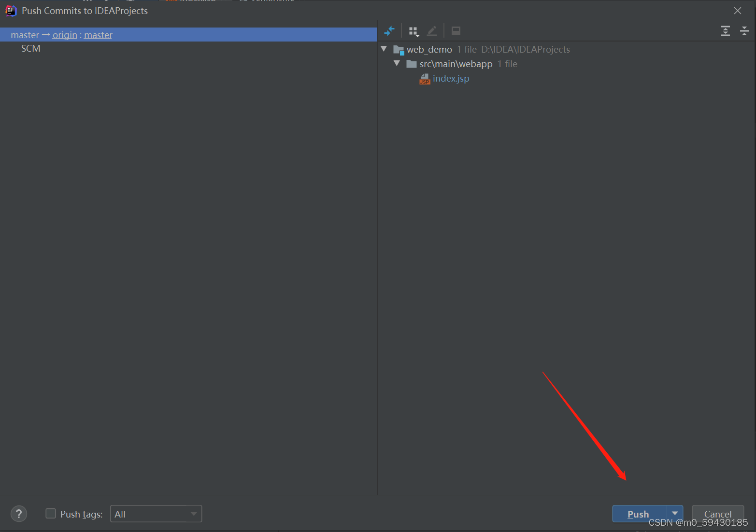Click the IntelliJ IDEA logo in title bar

(11, 11)
